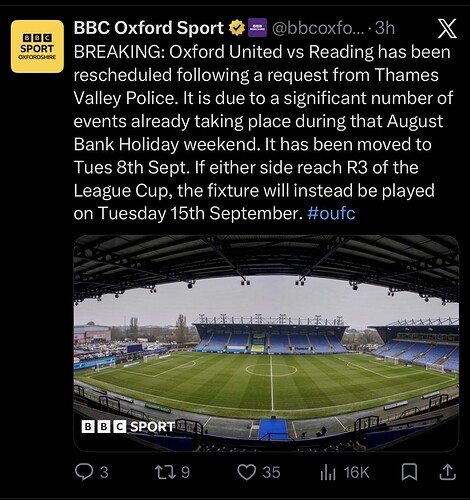Screen dimensions: 470x500
Task: Open the BBC Oxford Sport profile name
Action: [x=149, y=28]
